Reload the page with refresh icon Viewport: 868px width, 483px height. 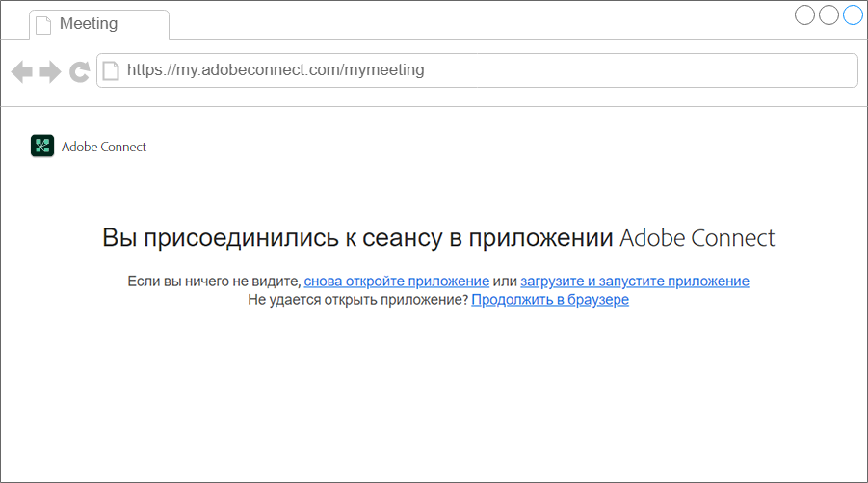(80, 71)
